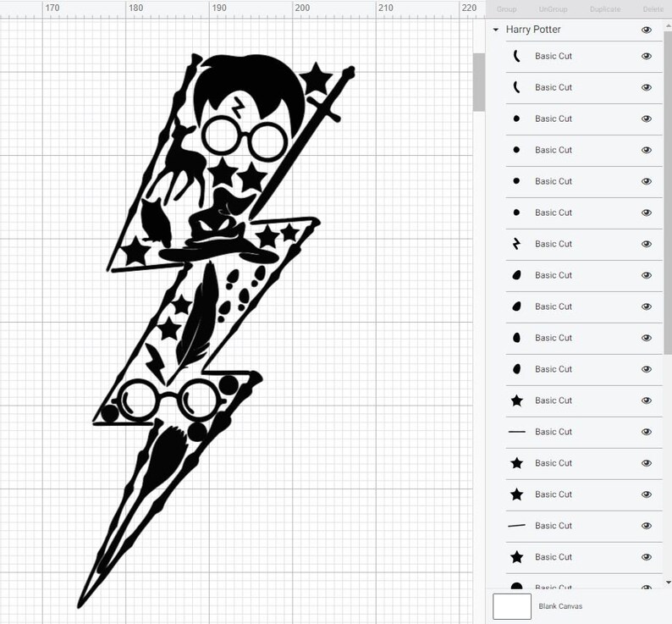Viewport: 672px width, 624px height.
Task: Select the lightning bolt scar layer thumbnail
Action: [517, 244]
